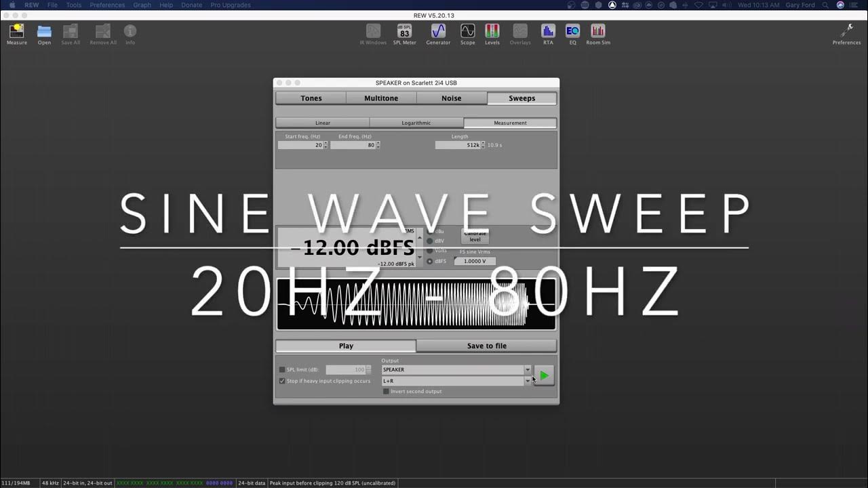This screenshot has height=488, width=868.
Task: Open the Room Sim tool
Action: [x=598, y=35]
